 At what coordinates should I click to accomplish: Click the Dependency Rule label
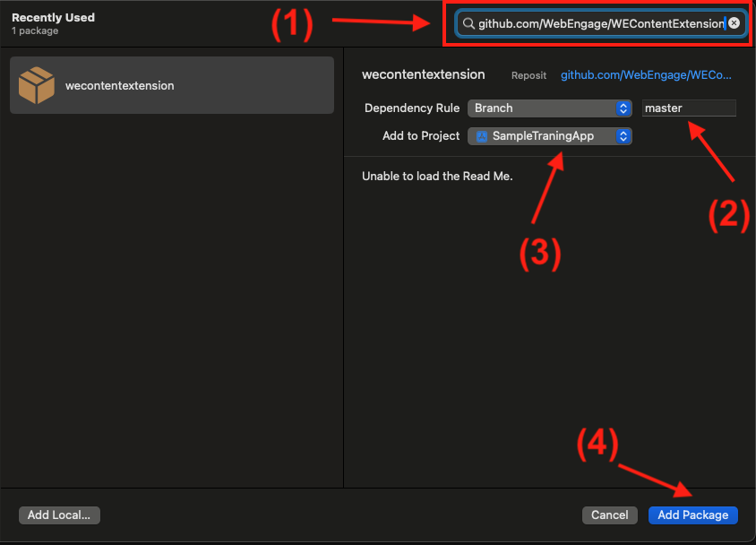tap(412, 108)
